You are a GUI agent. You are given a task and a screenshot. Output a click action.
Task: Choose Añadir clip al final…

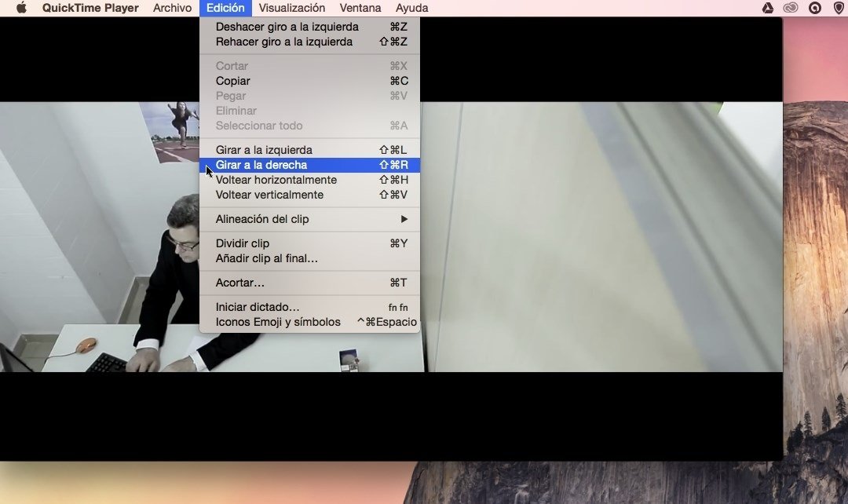coord(309,258)
